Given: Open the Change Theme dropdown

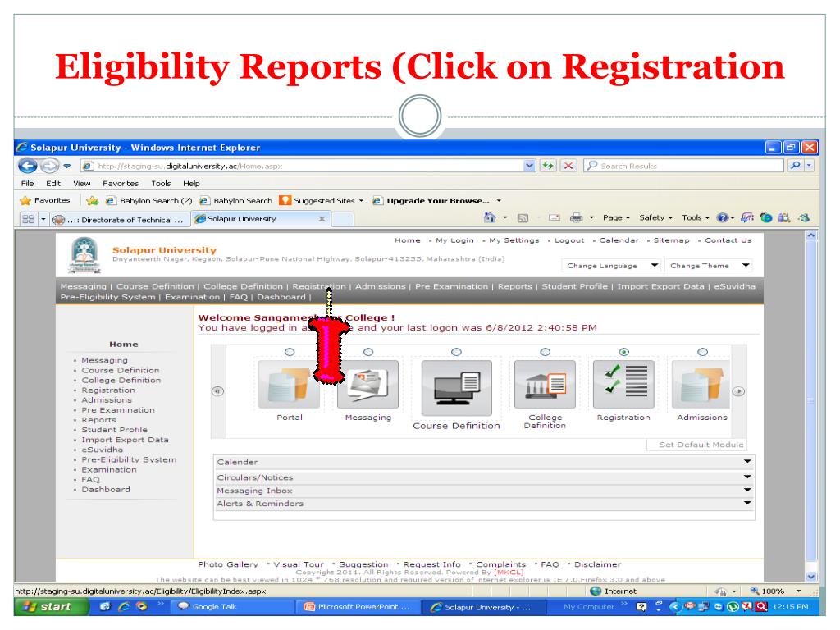Looking at the screenshot, I should [x=708, y=265].
